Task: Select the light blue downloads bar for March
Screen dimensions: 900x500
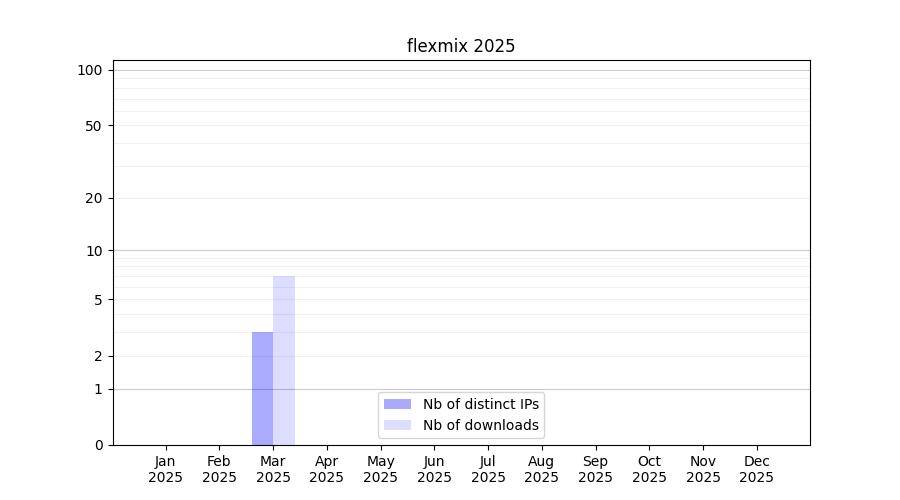Action: click(x=284, y=360)
